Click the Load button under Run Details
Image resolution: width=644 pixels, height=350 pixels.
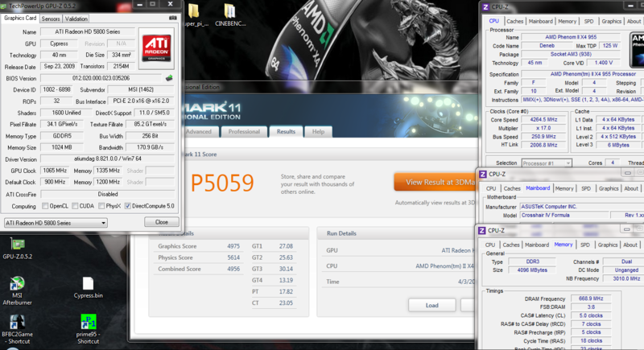click(x=431, y=305)
